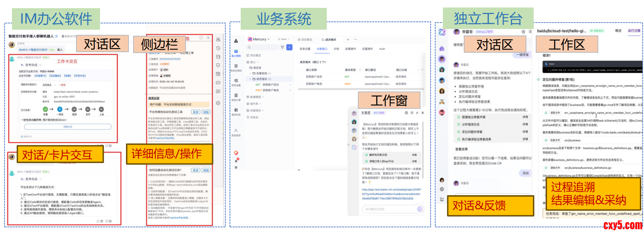The image size is (644, 232).
Task: Check the box for 获取账户成员 row
Action: pos(302,77)
